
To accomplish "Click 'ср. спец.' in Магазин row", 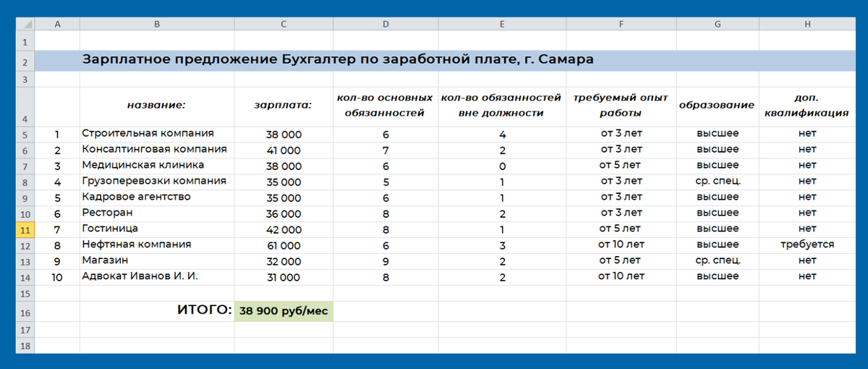I will click(717, 260).
